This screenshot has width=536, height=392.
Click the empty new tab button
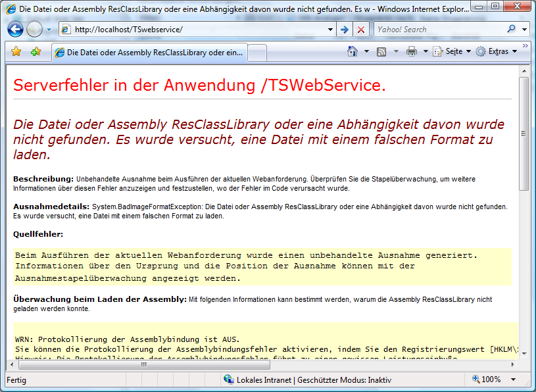coord(256,52)
